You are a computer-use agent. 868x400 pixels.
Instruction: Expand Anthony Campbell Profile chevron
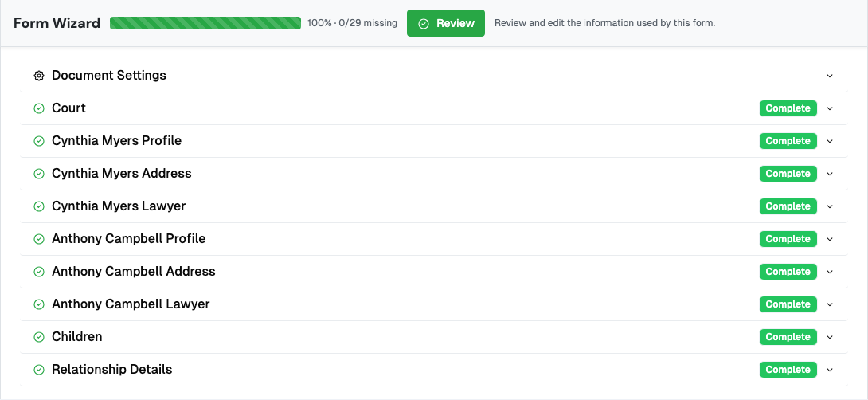point(829,239)
